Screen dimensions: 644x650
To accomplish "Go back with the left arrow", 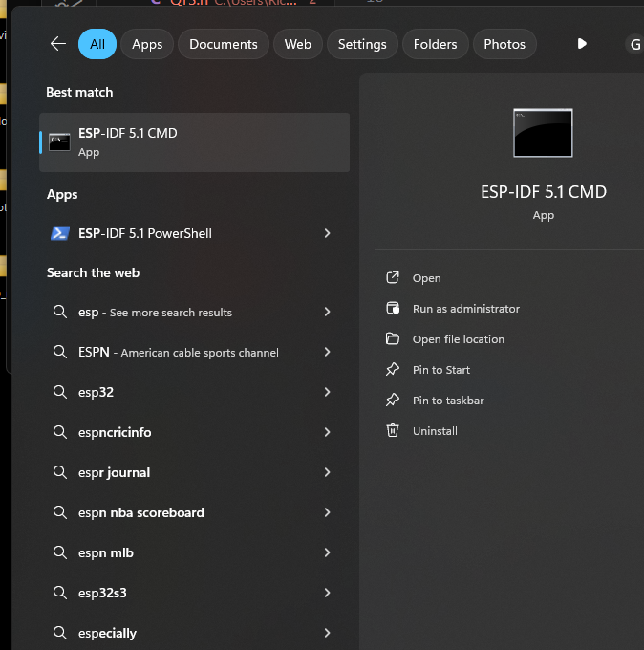I will click(x=58, y=44).
